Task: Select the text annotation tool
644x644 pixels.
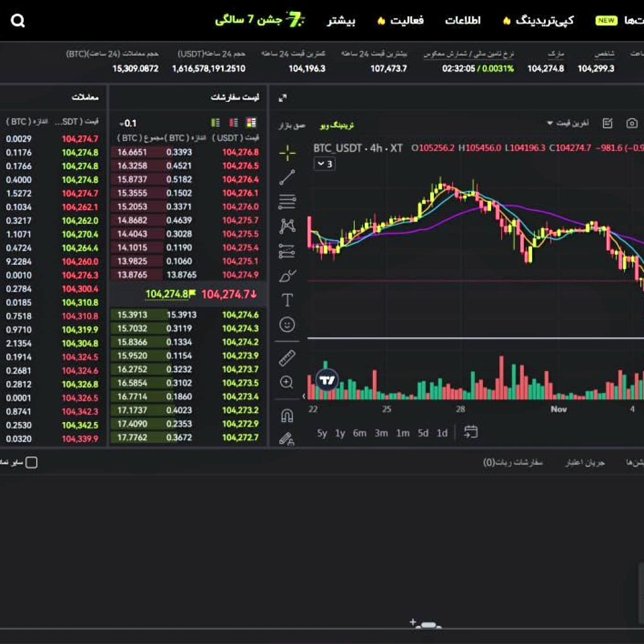Action: (287, 300)
